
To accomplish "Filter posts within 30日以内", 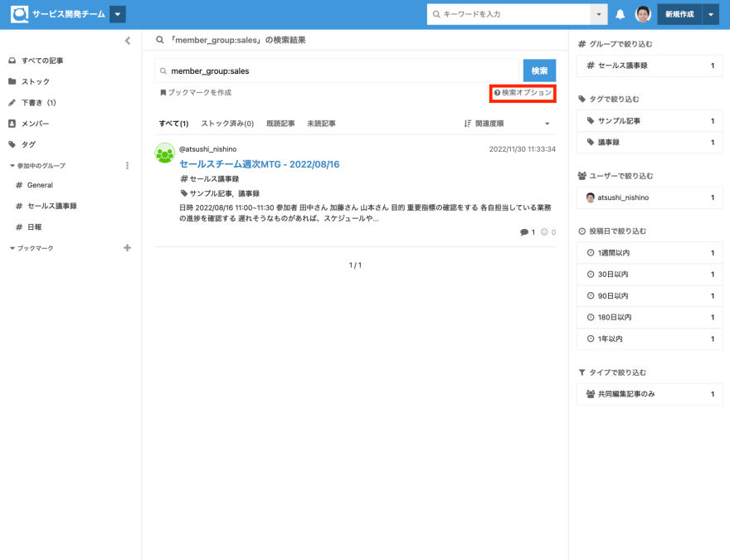I will click(650, 274).
